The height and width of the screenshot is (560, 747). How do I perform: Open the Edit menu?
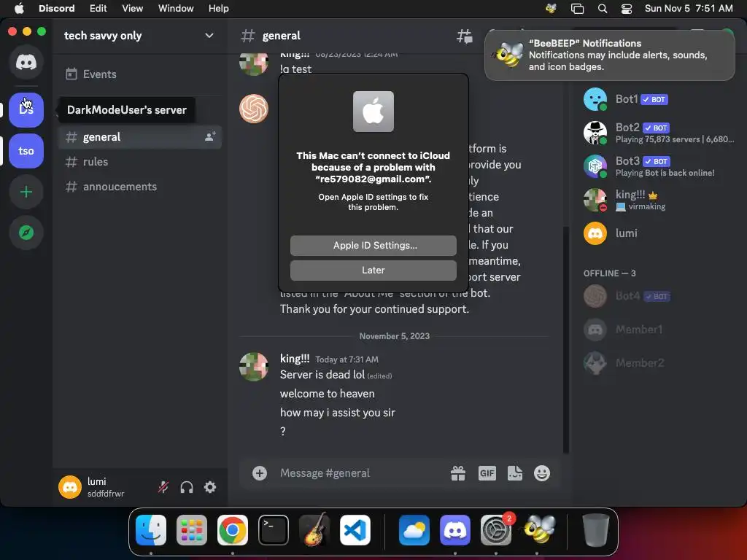coord(98,9)
